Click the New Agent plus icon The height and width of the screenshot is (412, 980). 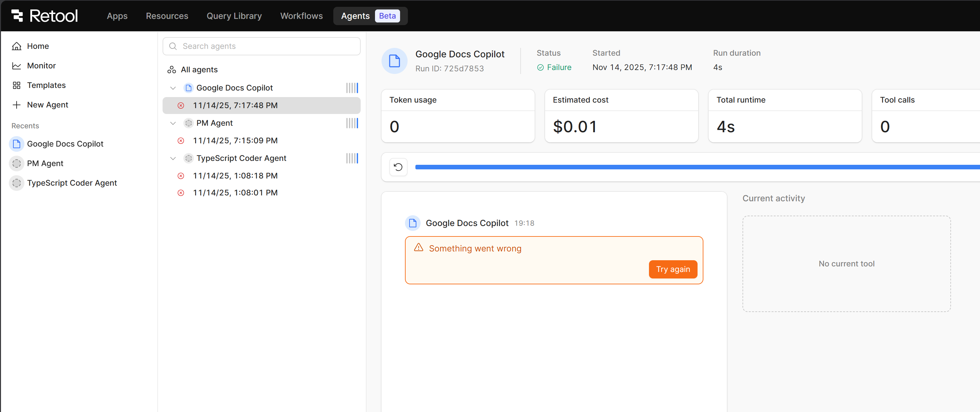click(16, 105)
